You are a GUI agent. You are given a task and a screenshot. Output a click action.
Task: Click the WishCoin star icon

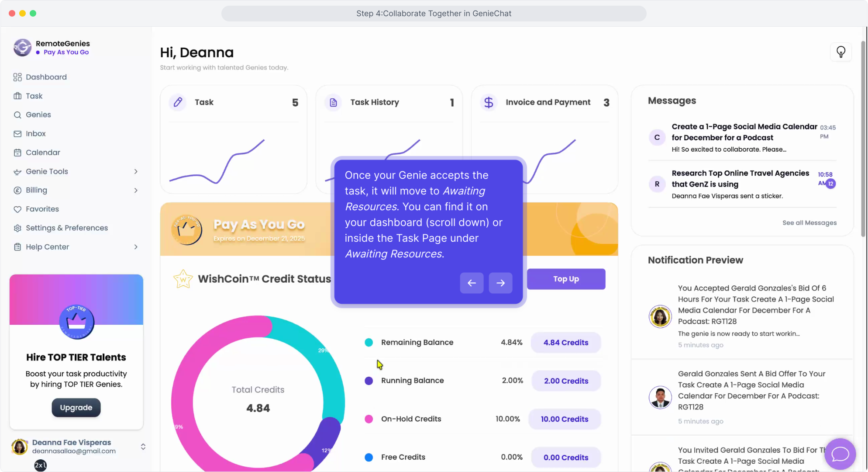tap(183, 279)
